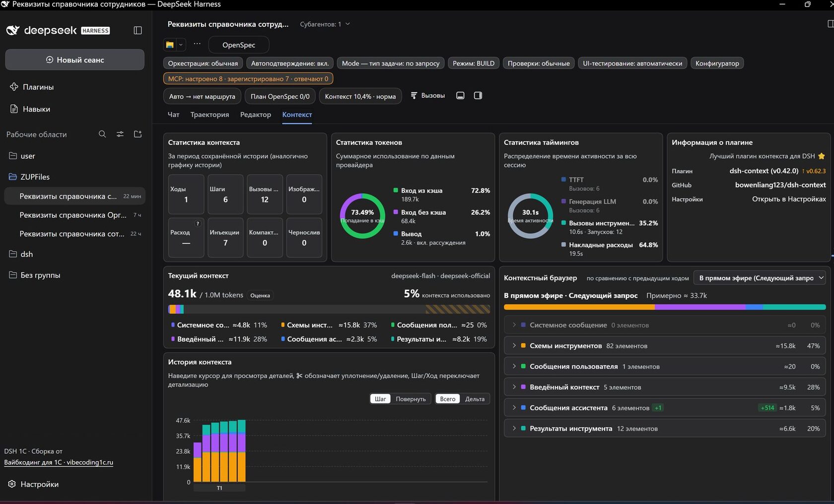Select Контекст tab
834x504 pixels.
(x=297, y=115)
